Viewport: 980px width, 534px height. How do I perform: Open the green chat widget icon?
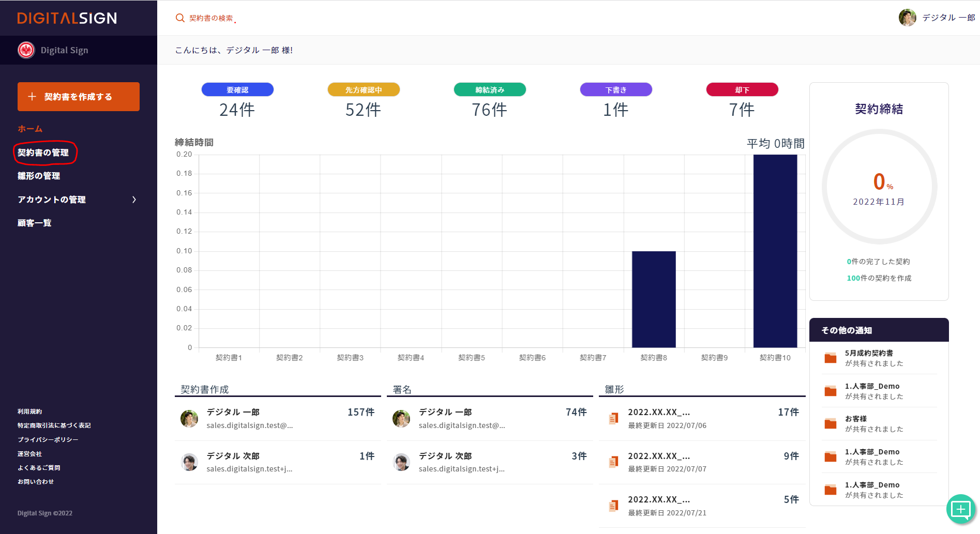pyautogui.click(x=960, y=509)
